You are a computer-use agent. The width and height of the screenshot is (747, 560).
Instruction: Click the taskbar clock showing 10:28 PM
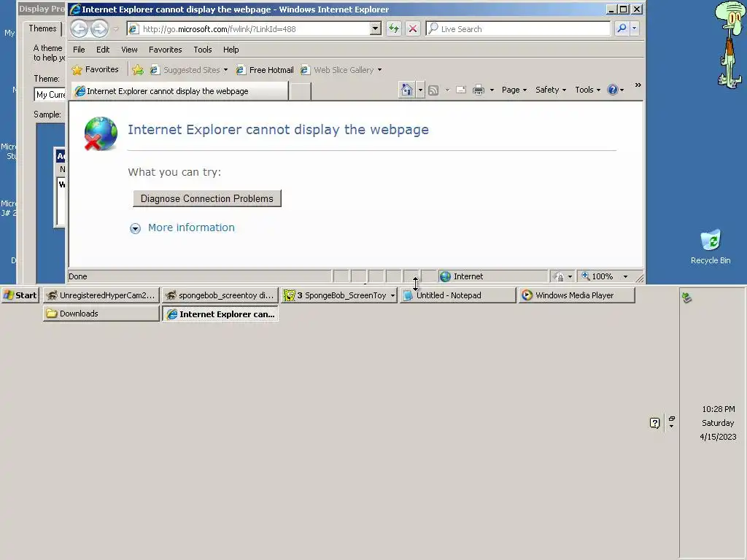719,409
